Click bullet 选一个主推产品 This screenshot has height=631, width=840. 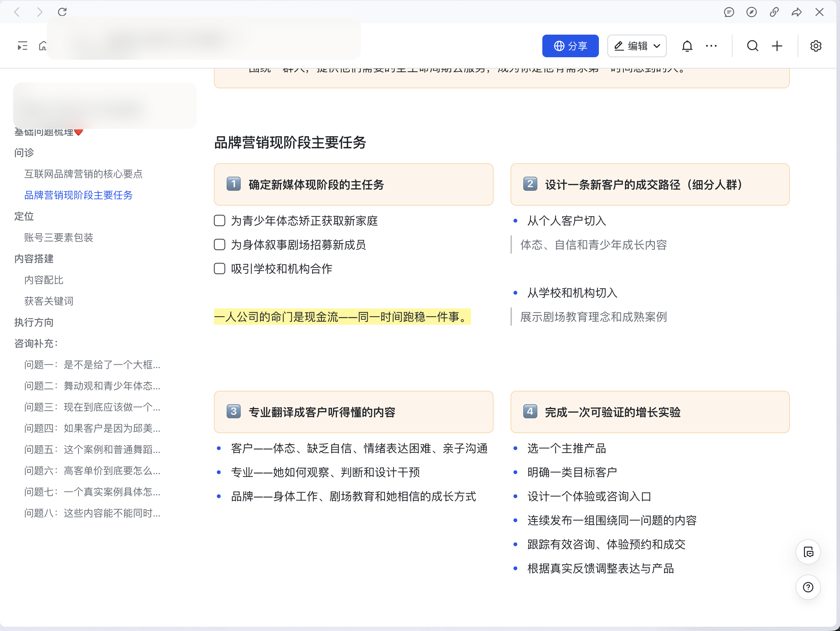pyautogui.click(x=567, y=448)
